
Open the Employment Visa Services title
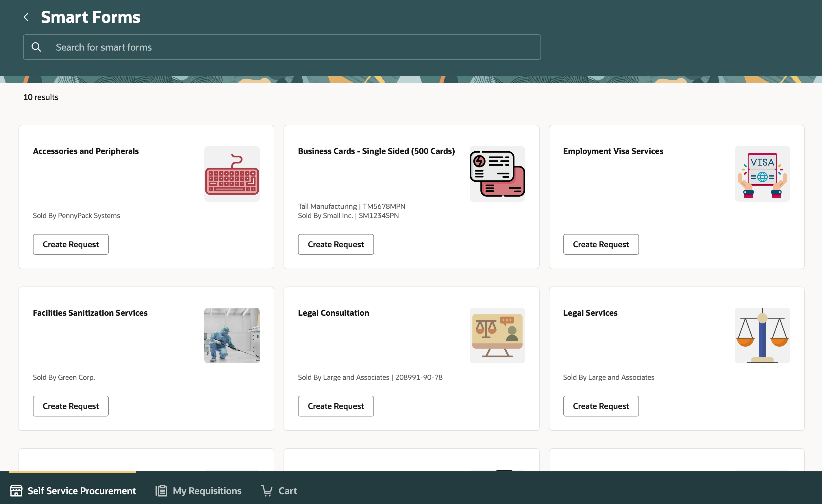click(x=613, y=151)
